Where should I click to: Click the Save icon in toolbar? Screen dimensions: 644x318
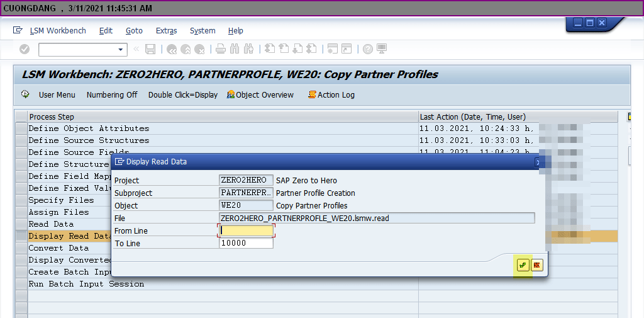click(x=150, y=49)
